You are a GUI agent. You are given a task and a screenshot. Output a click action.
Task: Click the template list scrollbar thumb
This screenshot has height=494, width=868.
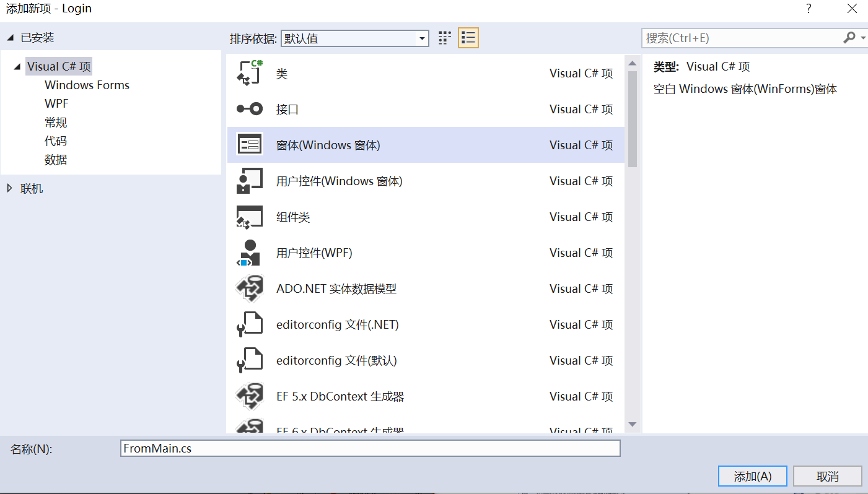click(x=632, y=119)
